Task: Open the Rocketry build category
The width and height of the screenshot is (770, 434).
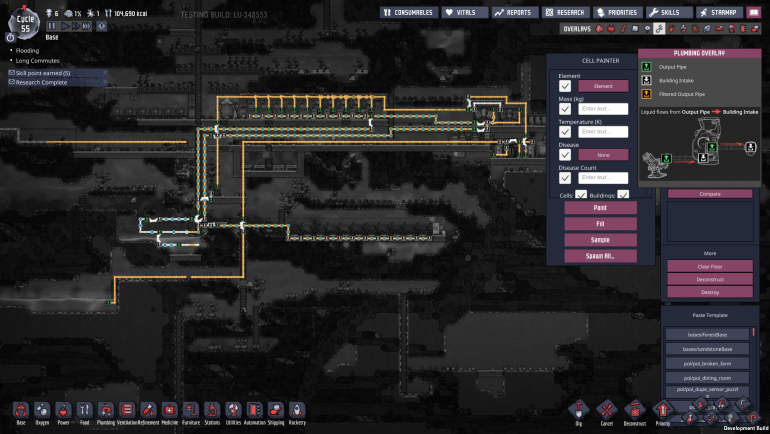Action: click(297, 410)
